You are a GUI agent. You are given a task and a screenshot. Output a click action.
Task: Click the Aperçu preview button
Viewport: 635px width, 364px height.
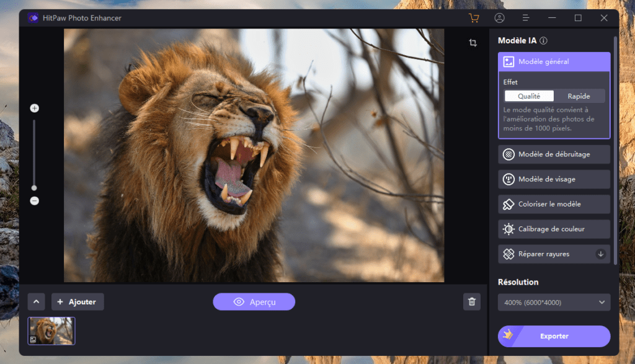[x=254, y=301]
